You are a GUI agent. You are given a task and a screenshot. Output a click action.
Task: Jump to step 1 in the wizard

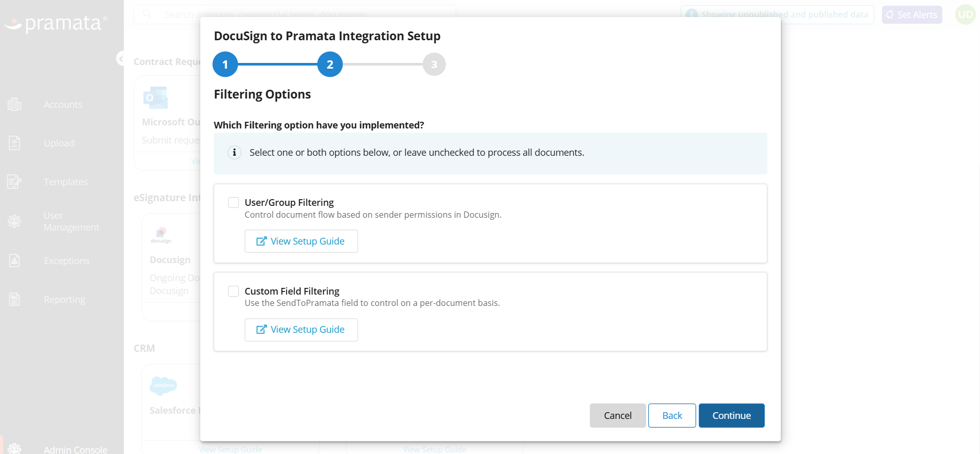[x=225, y=64]
